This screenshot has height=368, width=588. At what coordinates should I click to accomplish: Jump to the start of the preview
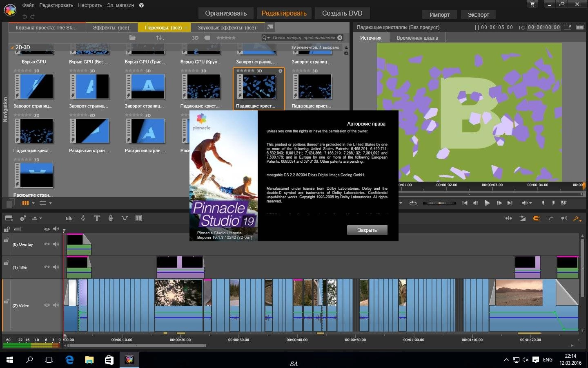pyautogui.click(x=465, y=203)
